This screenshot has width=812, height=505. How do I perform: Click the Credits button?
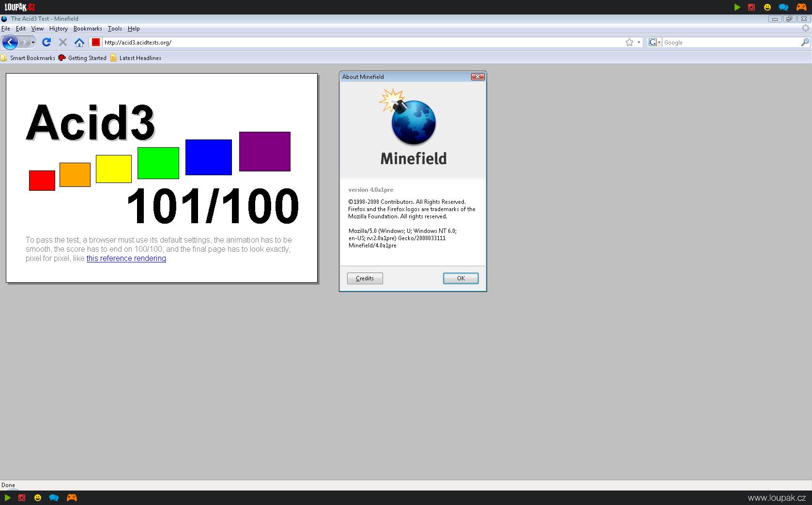(x=365, y=278)
